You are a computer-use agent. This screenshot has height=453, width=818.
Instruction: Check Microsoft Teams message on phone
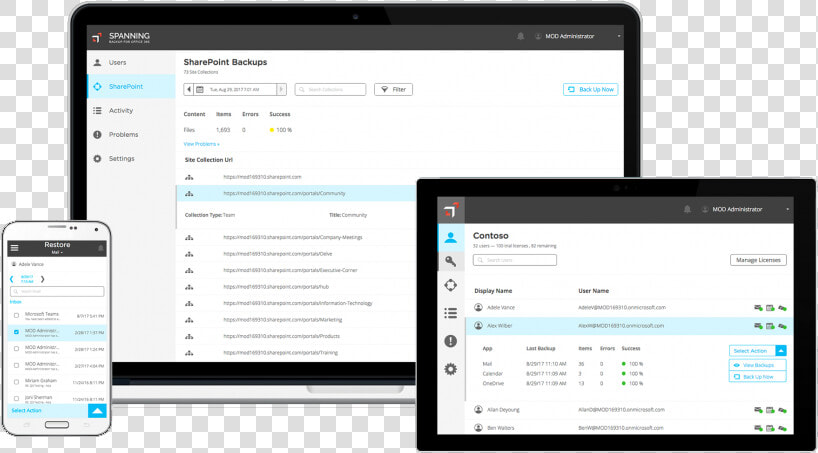(16, 315)
